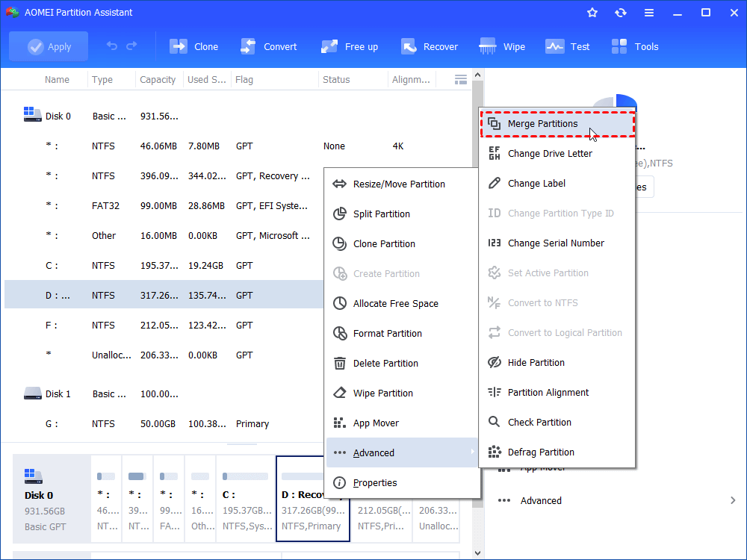The width and height of the screenshot is (747, 560).
Task: Select the G: partition row
Action: point(164,424)
